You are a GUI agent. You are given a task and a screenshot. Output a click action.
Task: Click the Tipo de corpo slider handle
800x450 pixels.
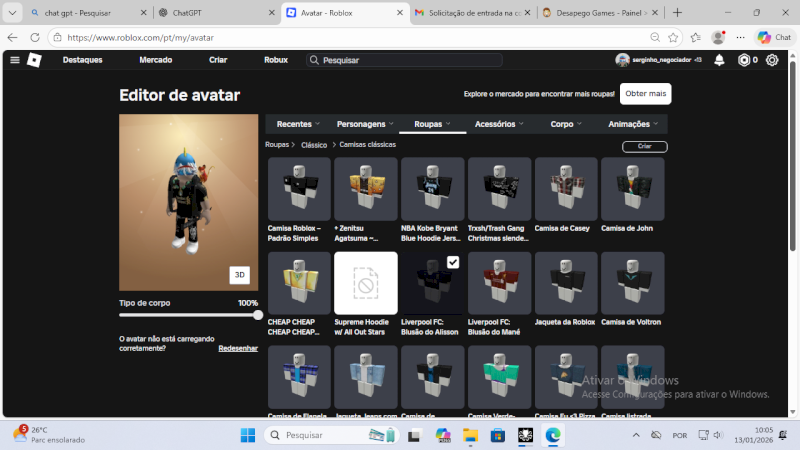pyautogui.click(x=258, y=315)
